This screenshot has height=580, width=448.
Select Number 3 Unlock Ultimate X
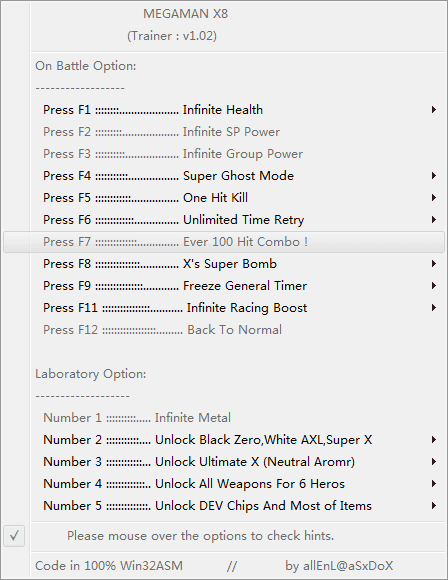pos(224,462)
